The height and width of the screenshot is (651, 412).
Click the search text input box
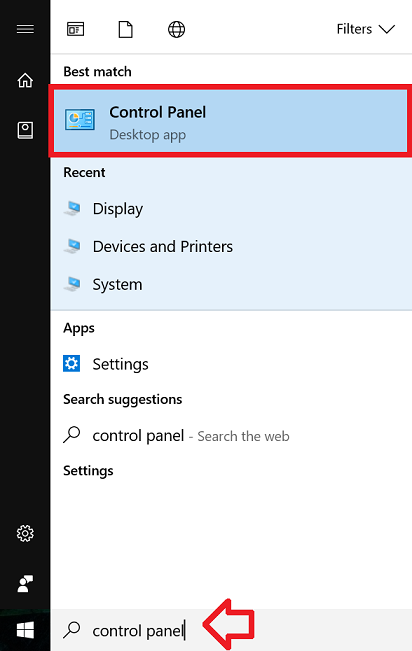[x=231, y=630]
